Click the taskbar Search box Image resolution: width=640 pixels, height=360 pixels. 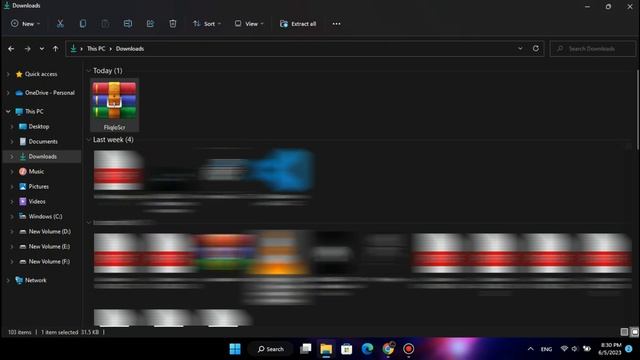tap(270, 349)
